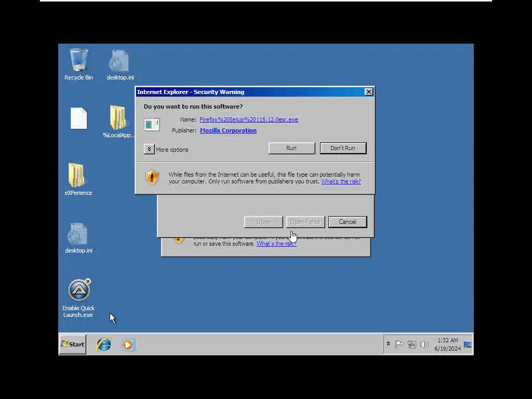
Task: Click the network tray icon
Action: coord(412,345)
